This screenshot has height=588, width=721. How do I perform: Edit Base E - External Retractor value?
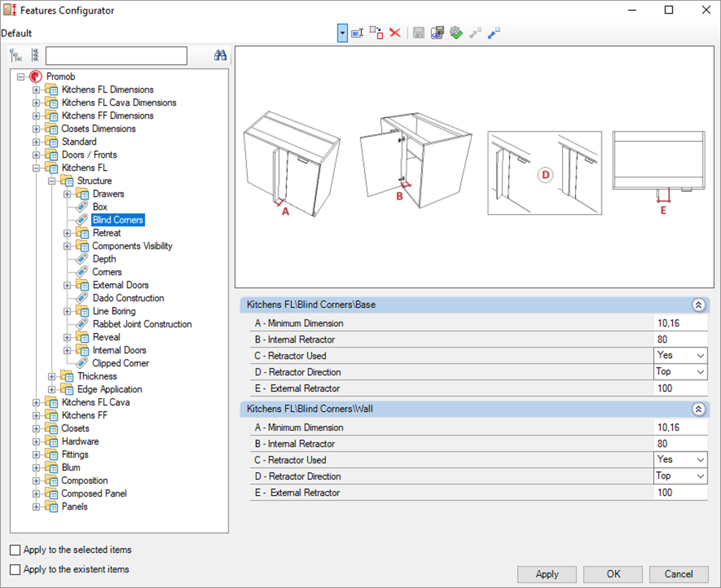(680, 388)
